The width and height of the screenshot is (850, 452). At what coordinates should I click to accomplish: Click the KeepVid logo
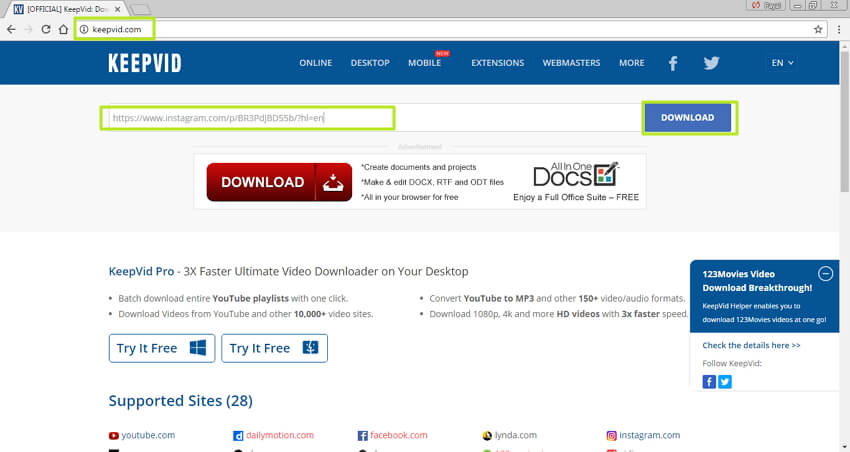pos(145,63)
